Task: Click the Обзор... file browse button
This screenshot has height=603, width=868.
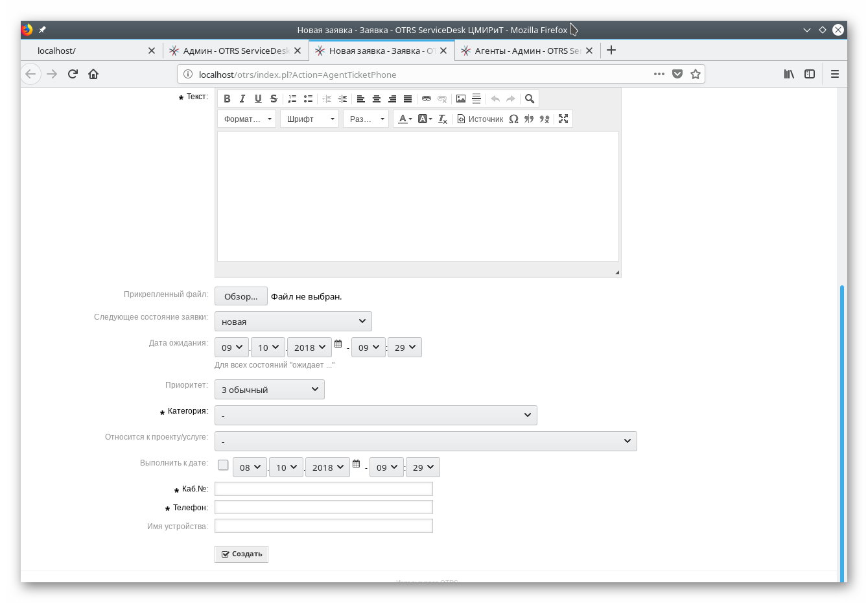Action: (x=240, y=296)
